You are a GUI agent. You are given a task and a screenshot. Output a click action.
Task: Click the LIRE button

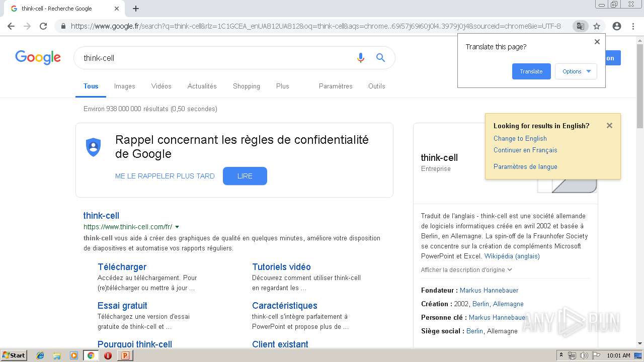[x=245, y=176]
